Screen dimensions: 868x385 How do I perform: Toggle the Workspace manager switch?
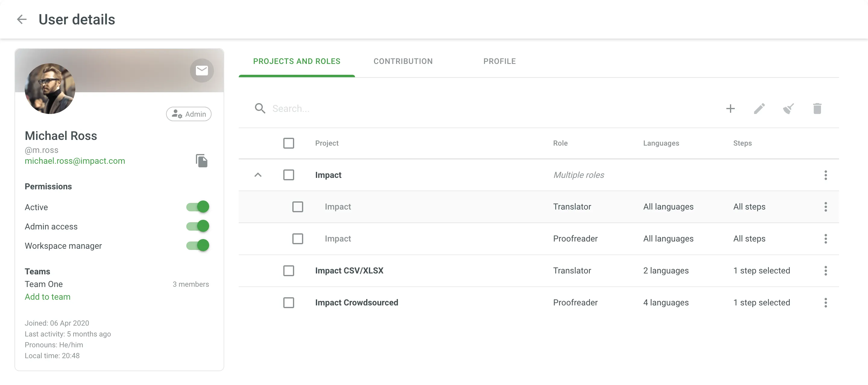[x=198, y=245]
